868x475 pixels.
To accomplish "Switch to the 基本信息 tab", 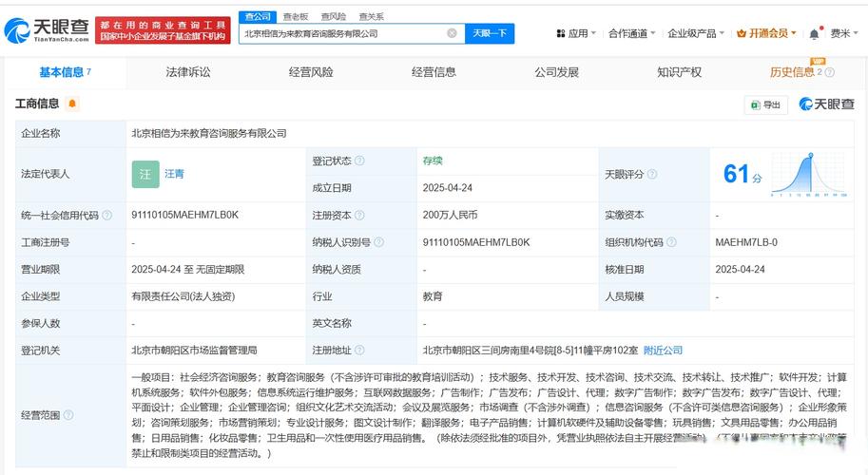I will [x=65, y=72].
